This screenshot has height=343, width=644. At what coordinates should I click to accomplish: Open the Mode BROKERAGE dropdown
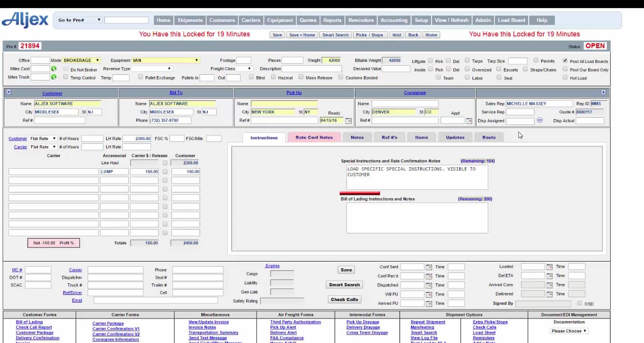(81, 61)
